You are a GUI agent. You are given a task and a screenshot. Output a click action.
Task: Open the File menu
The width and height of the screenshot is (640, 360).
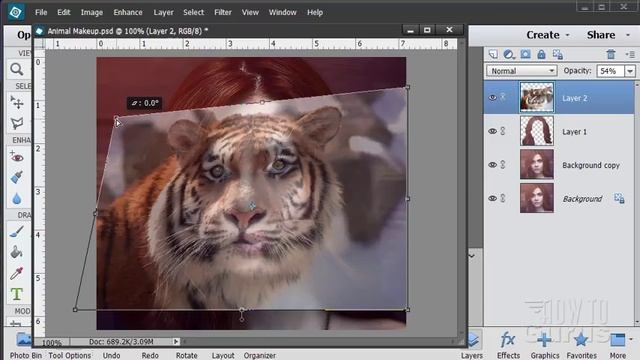click(41, 12)
